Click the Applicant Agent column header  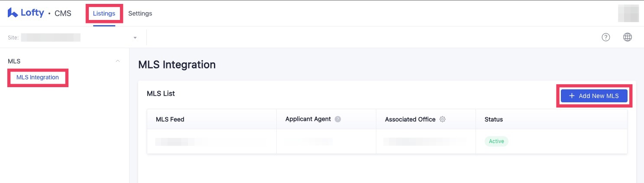tap(308, 119)
